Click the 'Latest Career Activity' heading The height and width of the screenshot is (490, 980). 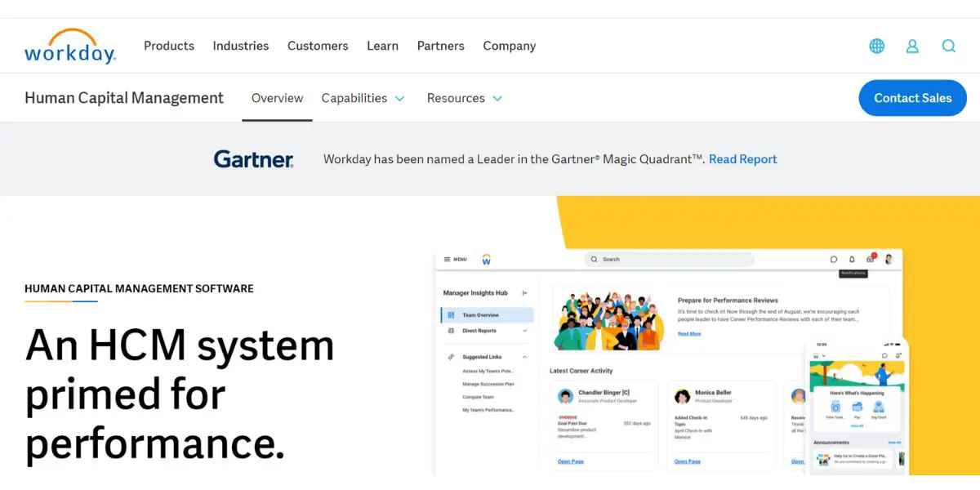[x=581, y=371]
